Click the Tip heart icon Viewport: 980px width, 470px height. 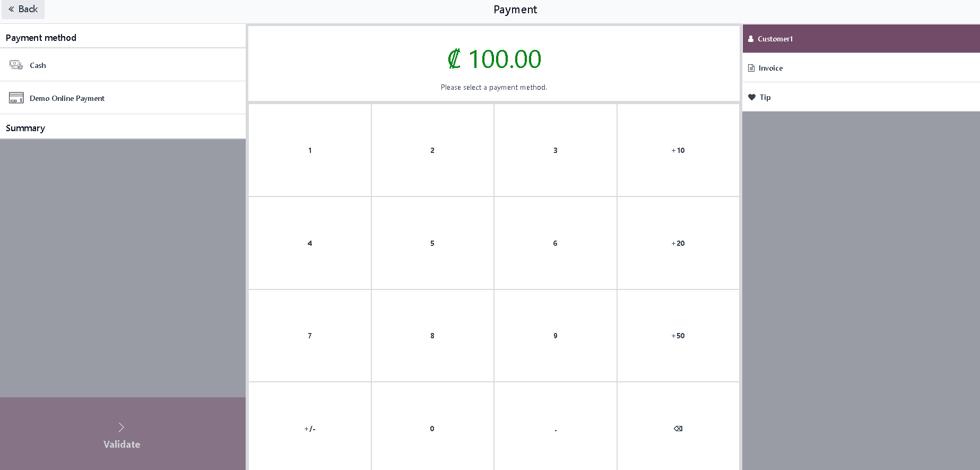[x=752, y=97]
